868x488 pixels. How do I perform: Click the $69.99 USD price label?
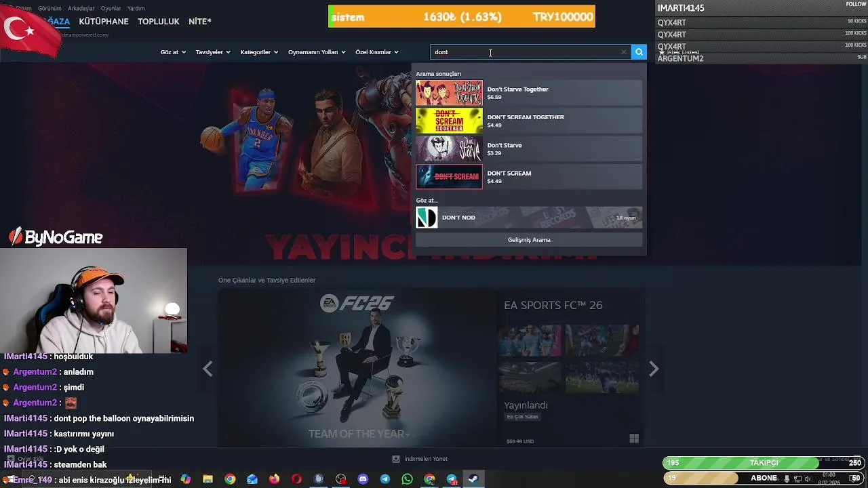[520, 441]
